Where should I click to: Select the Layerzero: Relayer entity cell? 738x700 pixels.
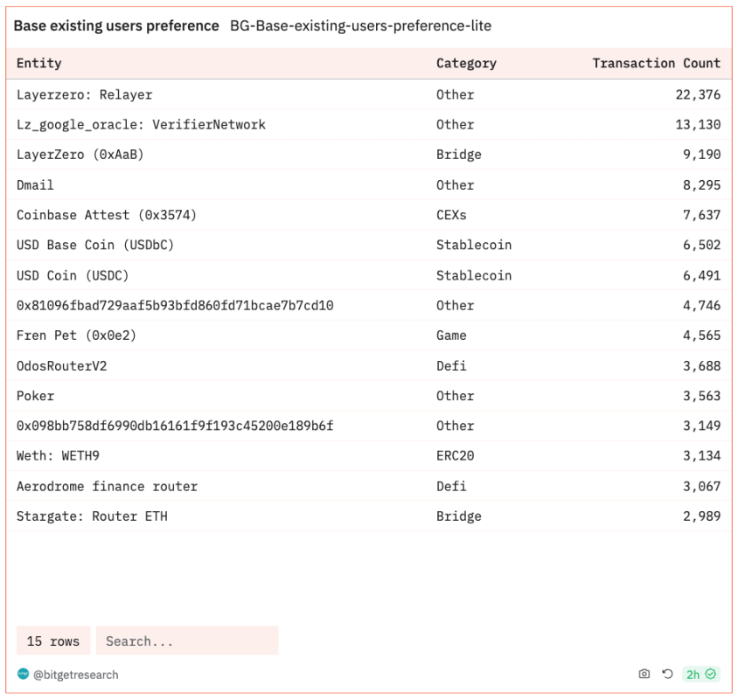coord(84,94)
